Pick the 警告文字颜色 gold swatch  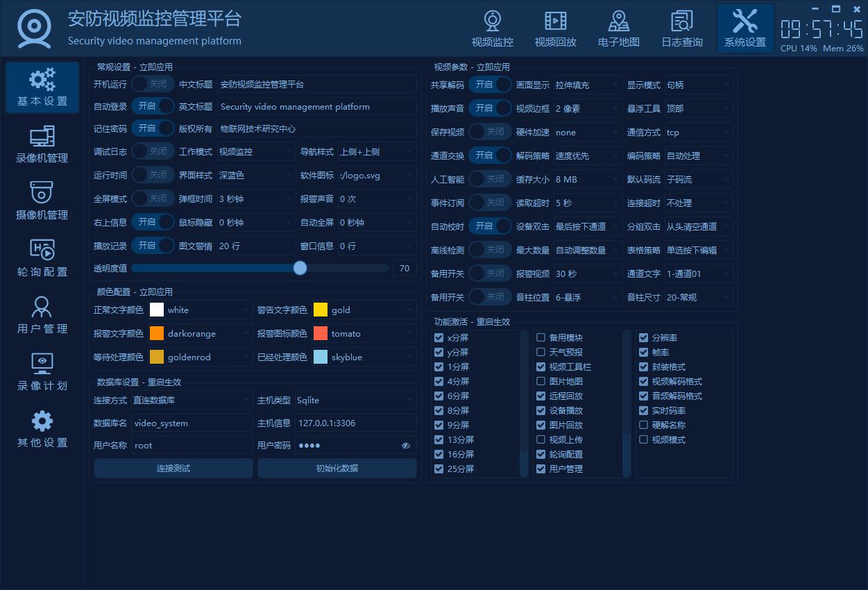(321, 310)
